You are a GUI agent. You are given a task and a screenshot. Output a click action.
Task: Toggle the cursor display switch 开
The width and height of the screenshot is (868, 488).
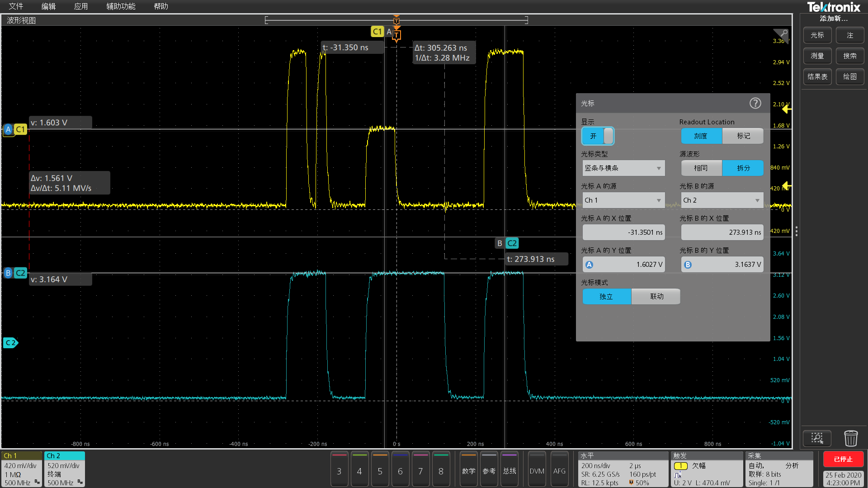click(x=598, y=136)
